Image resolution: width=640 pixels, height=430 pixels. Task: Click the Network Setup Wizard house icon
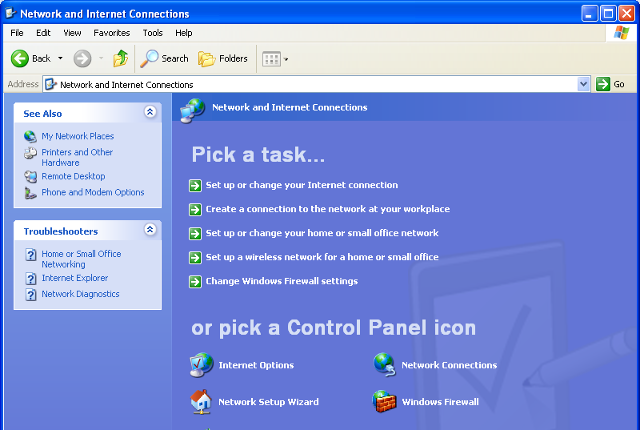[x=201, y=401]
